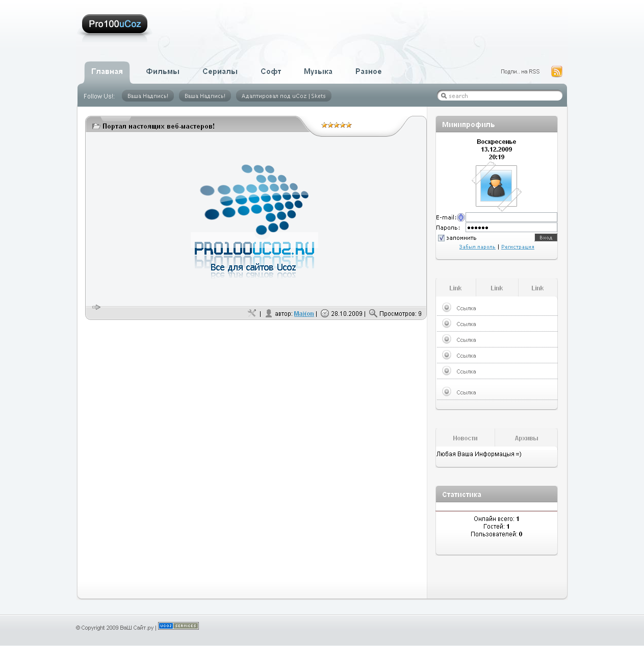Click the magnifier icon in the search box
644x646 pixels.
444,96
